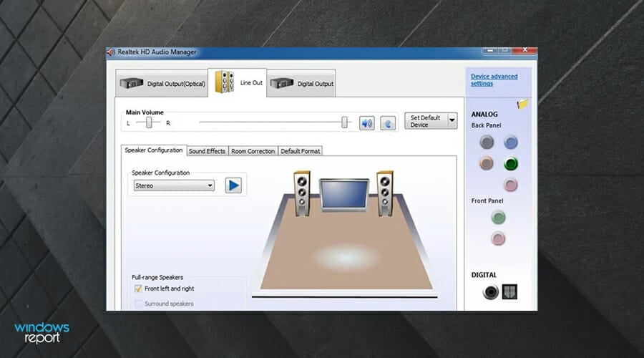Switch to the Sound Effects tab
Image resolution: width=644 pixels, height=358 pixels.
(x=207, y=151)
